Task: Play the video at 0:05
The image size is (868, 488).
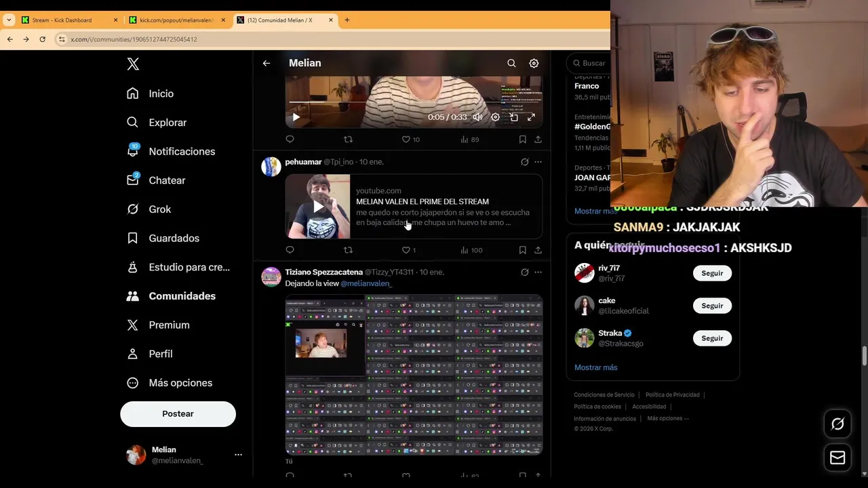Action: pos(296,117)
